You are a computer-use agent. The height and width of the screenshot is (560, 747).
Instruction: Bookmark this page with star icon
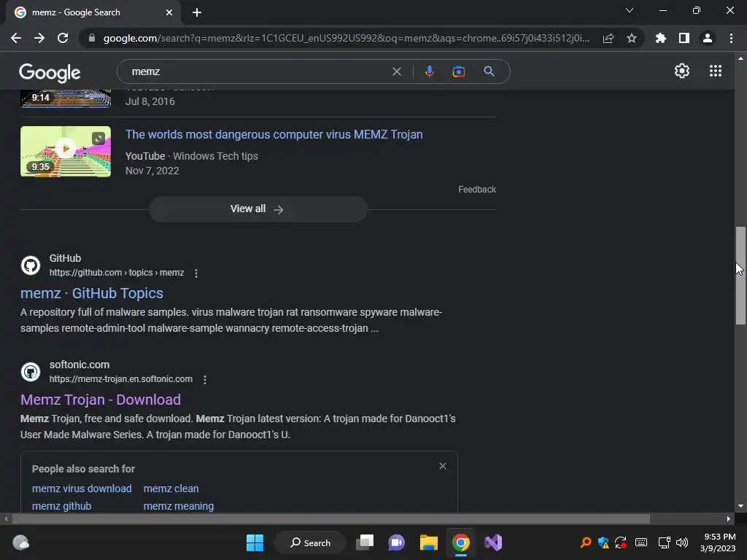[632, 38]
